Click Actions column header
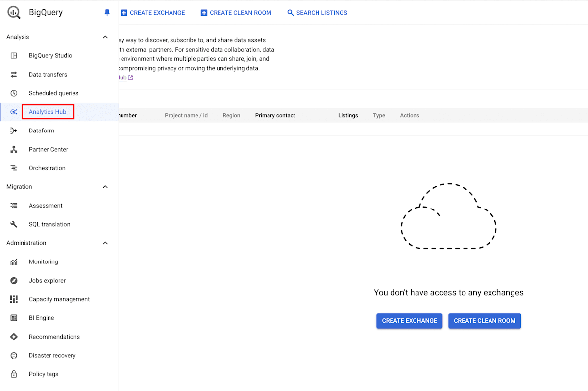The width and height of the screenshot is (588, 391). [410, 116]
